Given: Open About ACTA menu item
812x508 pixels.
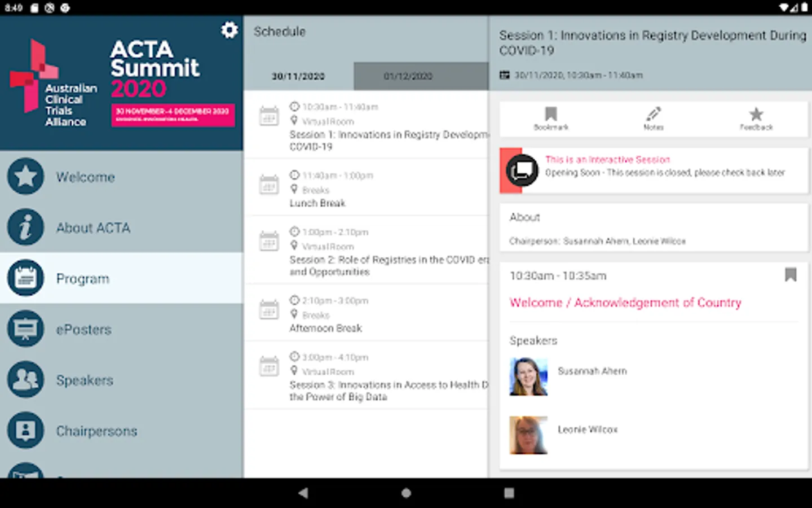Looking at the screenshot, I should click(x=121, y=227).
